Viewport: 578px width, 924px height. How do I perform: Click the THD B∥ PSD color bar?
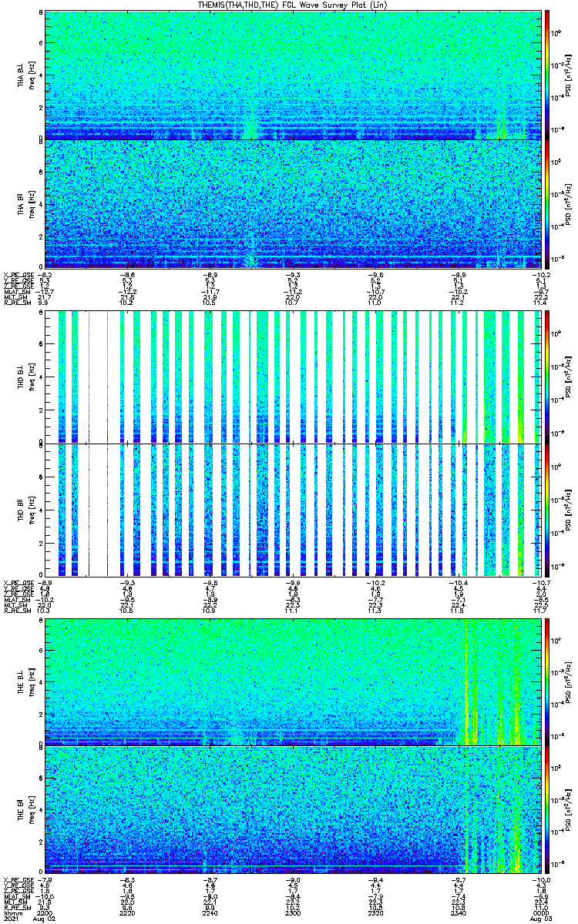coord(546,510)
